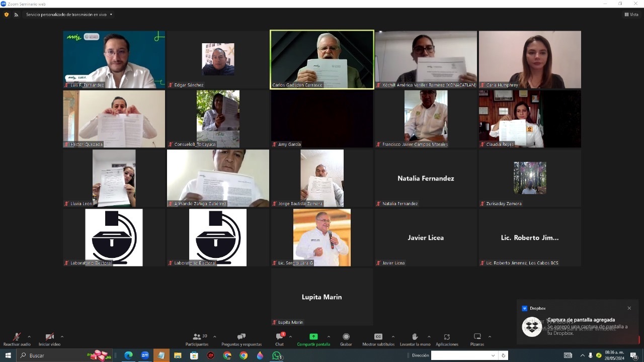
Task: Start recording with the Grabar icon
Action: (346, 337)
